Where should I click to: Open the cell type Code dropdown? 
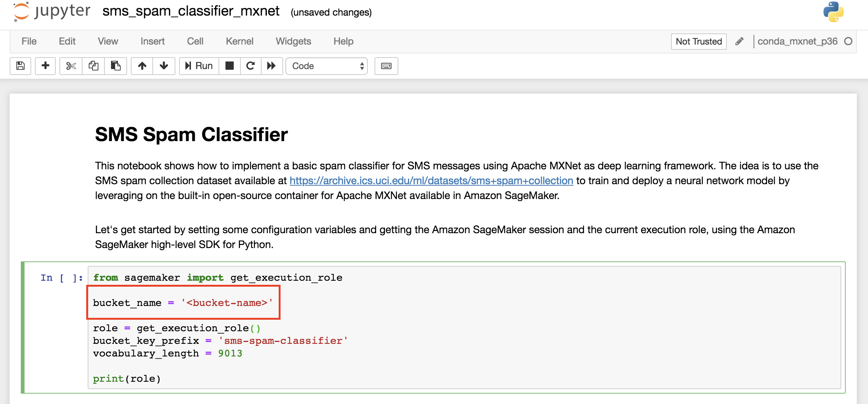[x=327, y=66]
